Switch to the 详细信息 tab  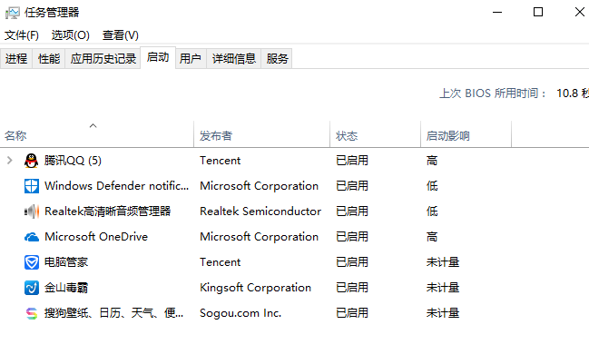[x=234, y=59]
